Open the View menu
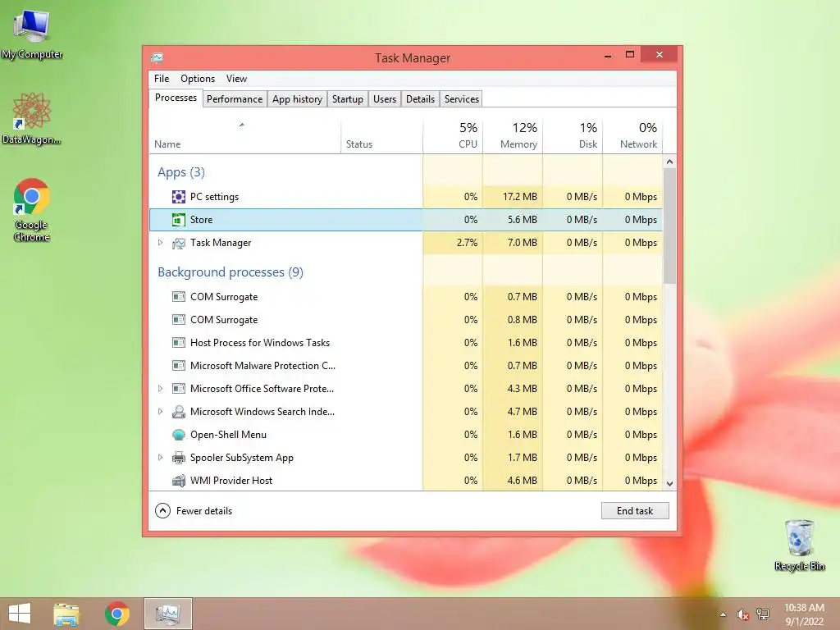 (x=236, y=79)
